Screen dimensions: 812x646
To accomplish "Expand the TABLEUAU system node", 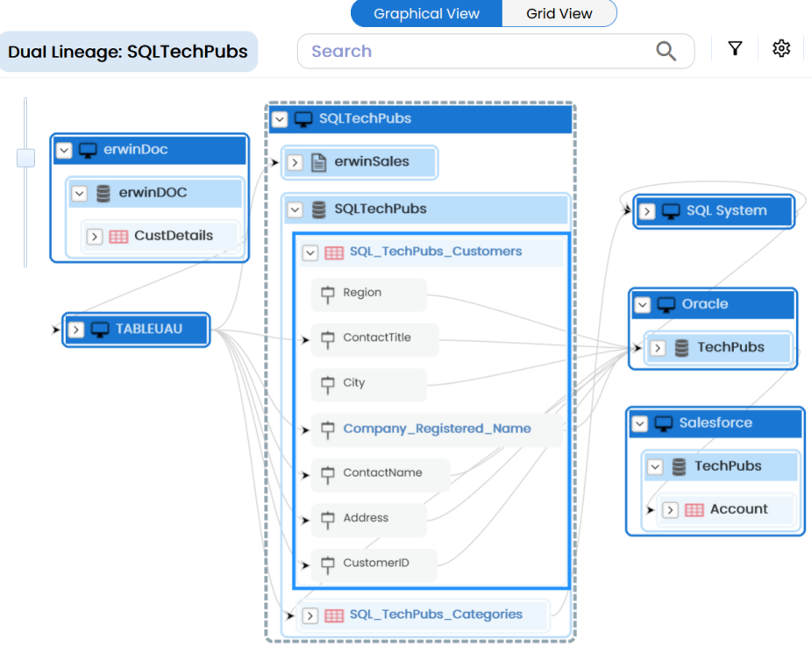I will coord(76,330).
